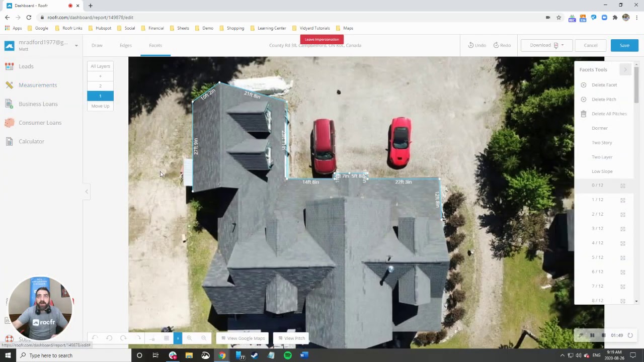The height and width of the screenshot is (362, 644).
Task: Select the 0 / 12 pitch option
Action: coord(604,186)
